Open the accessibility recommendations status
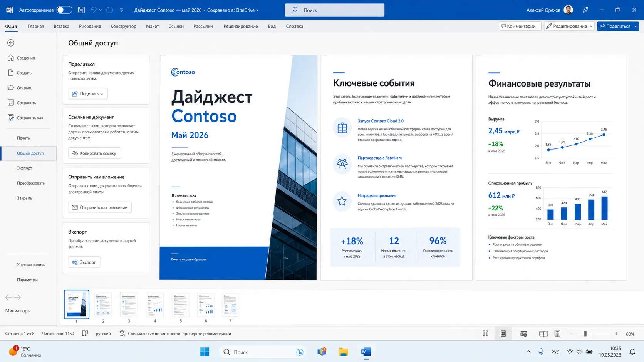Viewport: 644px width, 362px height. 175,334
